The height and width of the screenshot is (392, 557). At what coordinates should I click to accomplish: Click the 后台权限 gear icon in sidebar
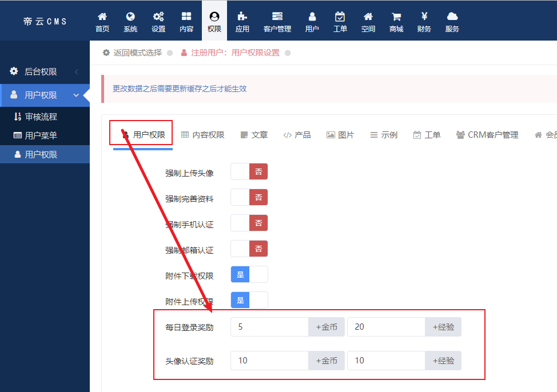click(x=14, y=71)
